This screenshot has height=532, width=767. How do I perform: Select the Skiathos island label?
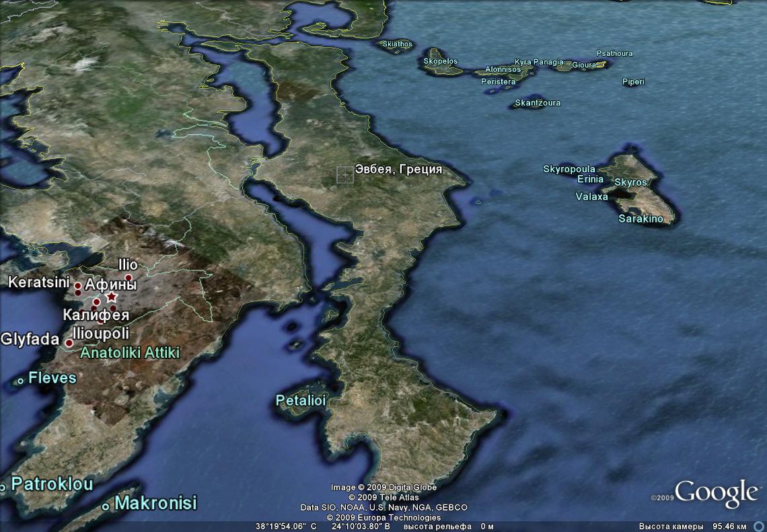pos(397,44)
